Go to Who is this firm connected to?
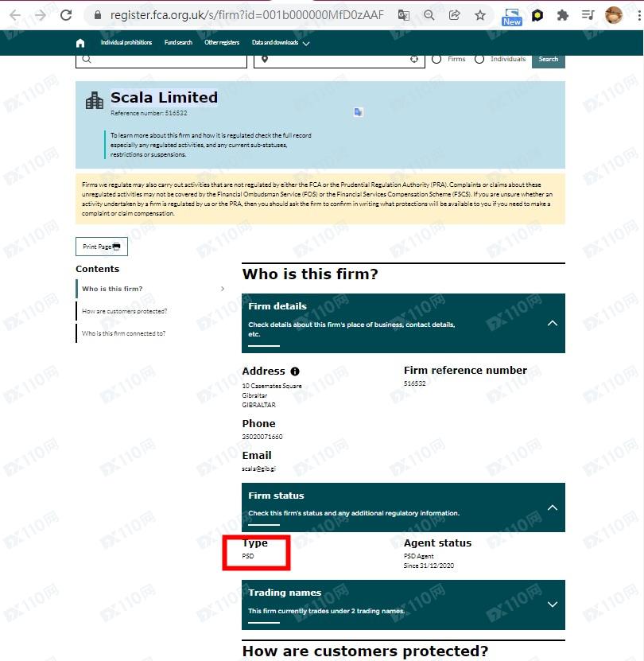Image resolution: width=644 pixels, height=661 pixels. click(x=123, y=333)
